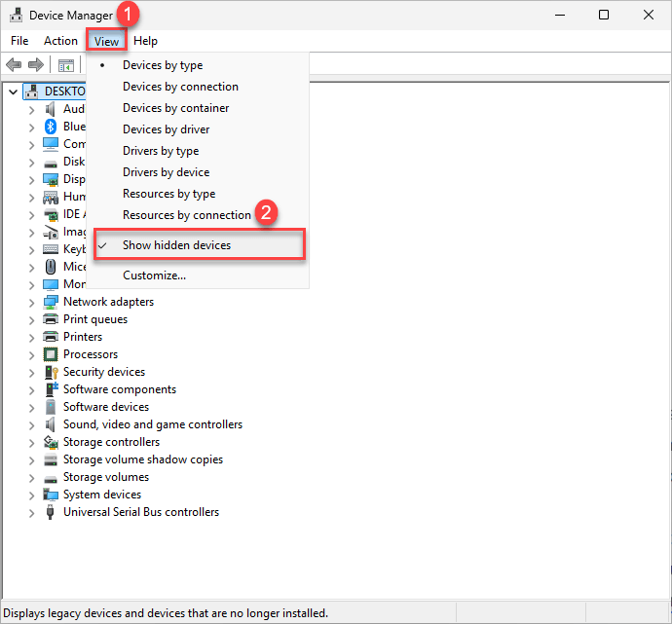Select Devices by connection view
Image resolution: width=672 pixels, height=624 pixels.
(180, 87)
